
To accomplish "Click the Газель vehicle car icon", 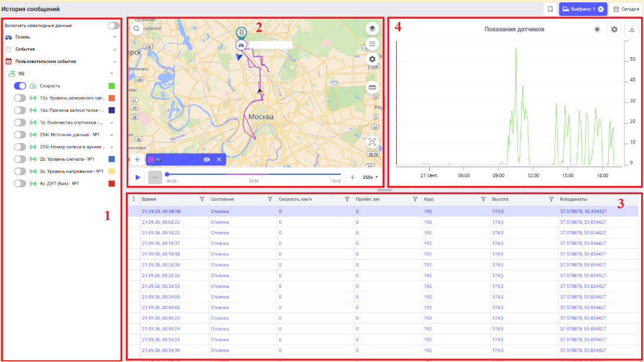I will [9, 37].
